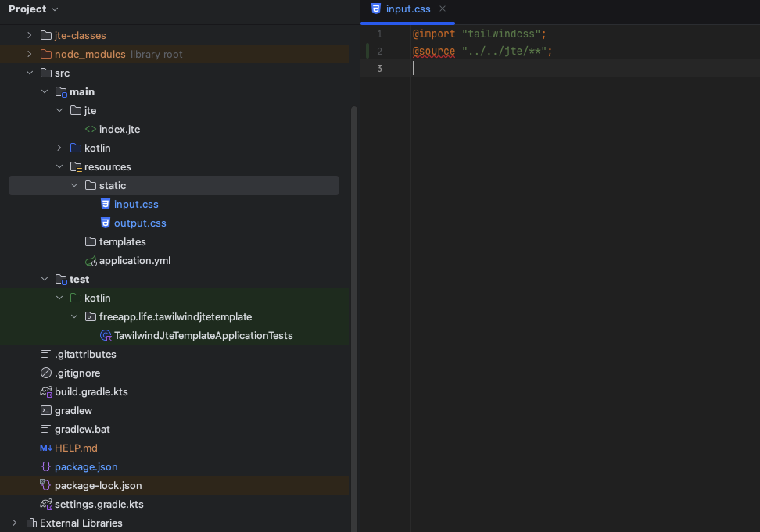
Task: Collapse the jte folder
Action: (59, 110)
